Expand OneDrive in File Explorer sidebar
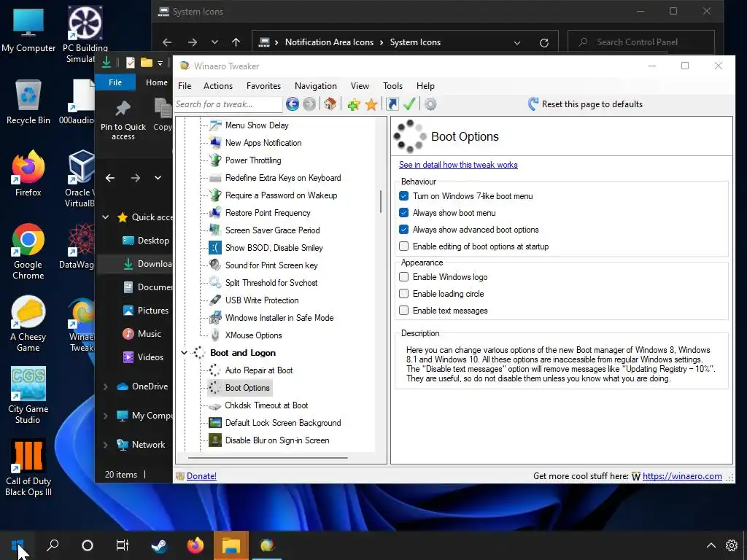 point(106,386)
